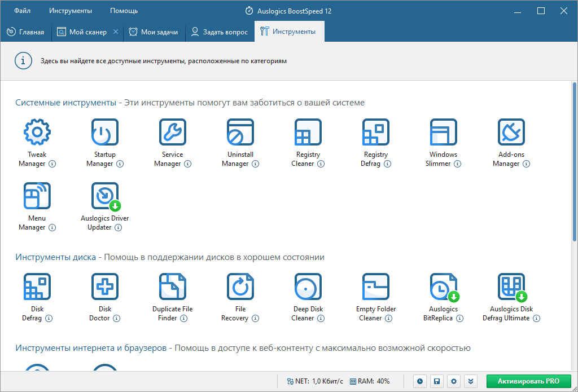
Task: Click the Инструменты диска category heading
Action: (x=56, y=257)
